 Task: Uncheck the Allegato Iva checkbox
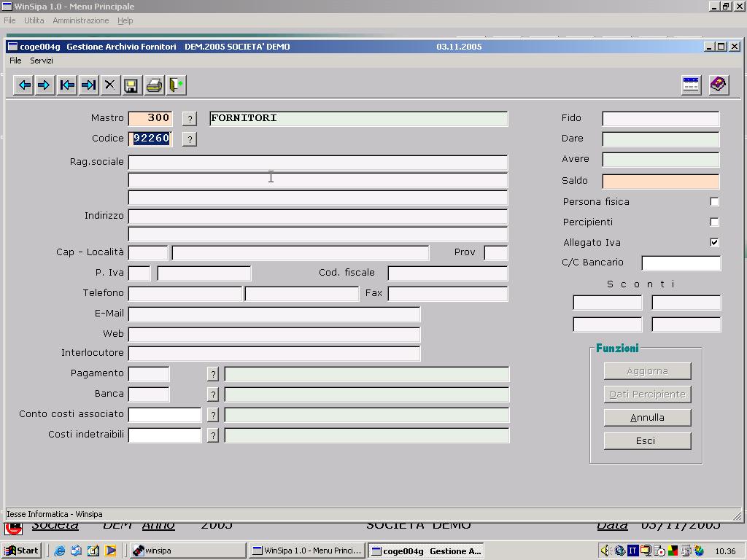tap(714, 242)
